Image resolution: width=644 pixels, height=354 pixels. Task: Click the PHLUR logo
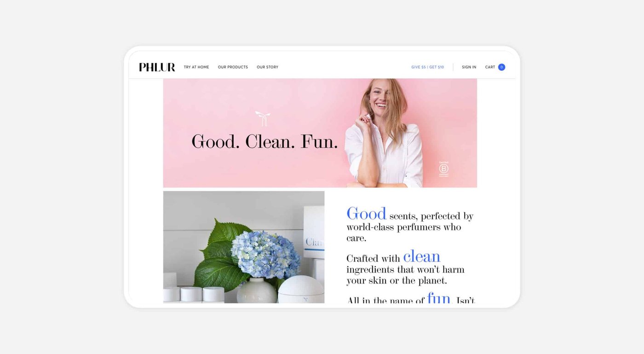point(157,67)
